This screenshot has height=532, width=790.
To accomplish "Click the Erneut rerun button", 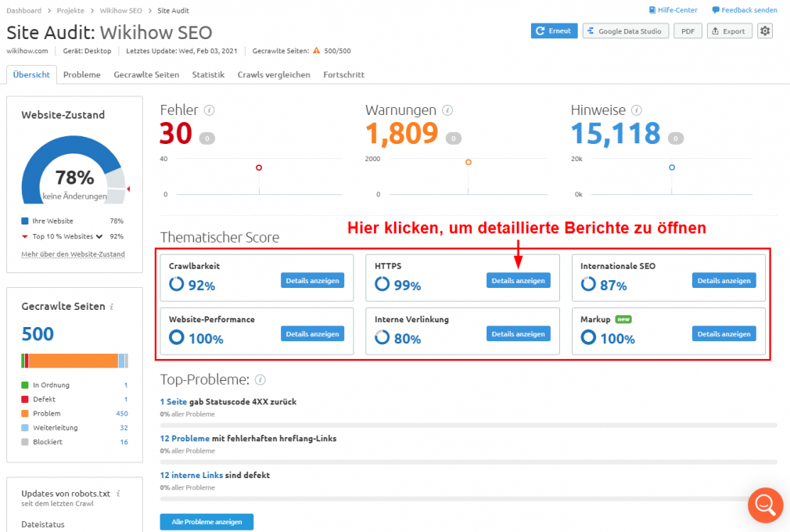I will [555, 31].
